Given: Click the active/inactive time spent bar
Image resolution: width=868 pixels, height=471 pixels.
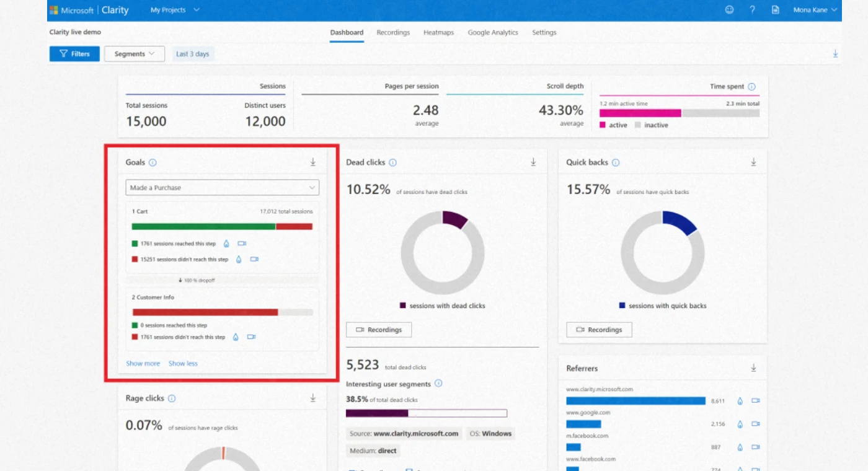Looking at the screenshot, I should pos(680,113).
